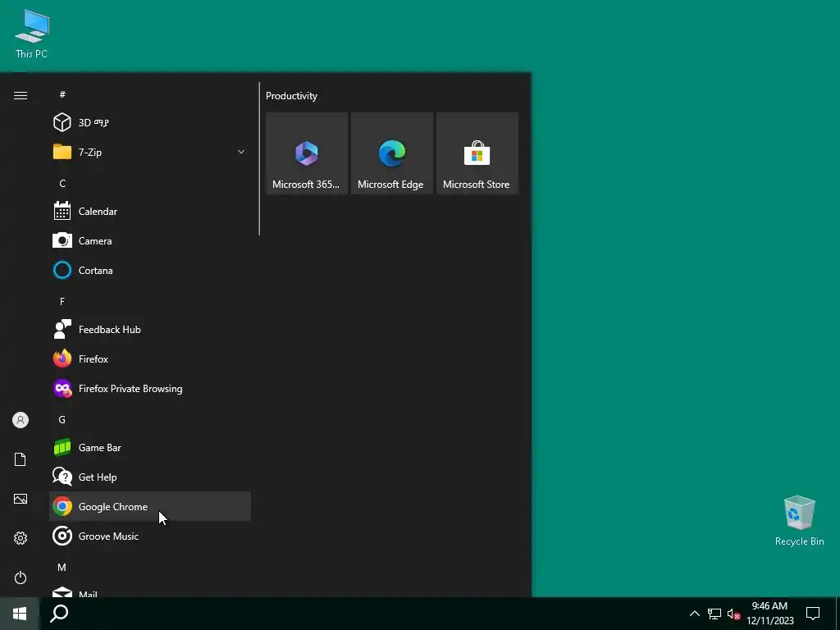Open Settings gear in Start sidebar

tap(21, 538)
